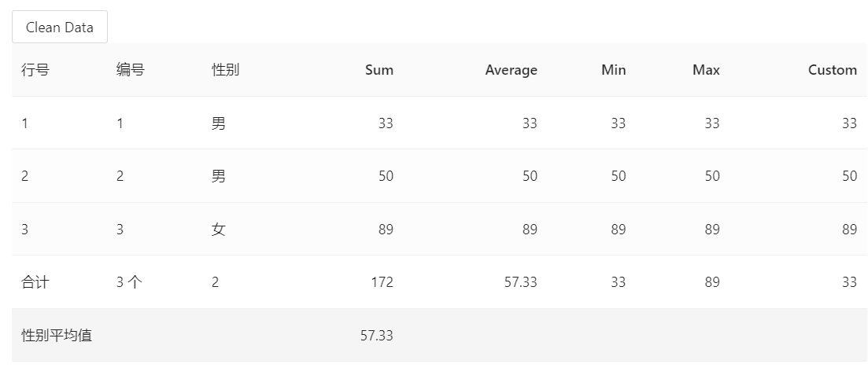The height and width of the screenshot is (375, 868).
Task: Click the footer value 57.33
Action: pyautogui.click(x=376, y=336)
